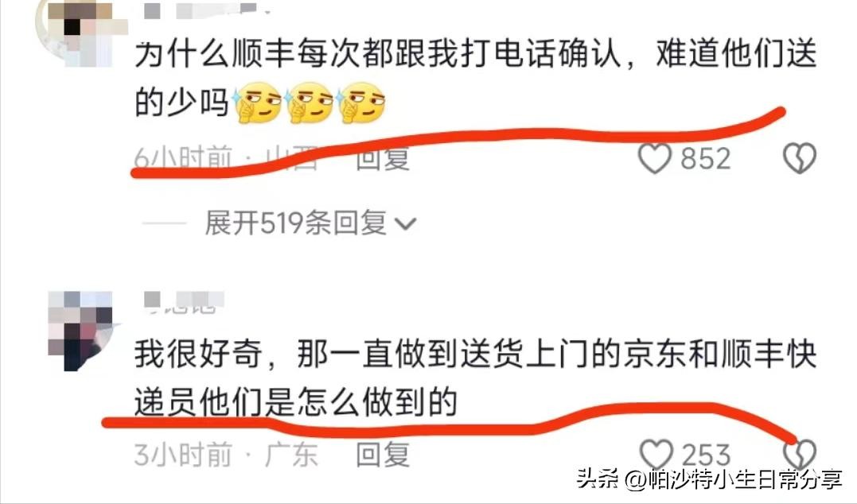Select the middle thinking-face emoji
Screen dimensions: 857x504
(x=309, y=103)
